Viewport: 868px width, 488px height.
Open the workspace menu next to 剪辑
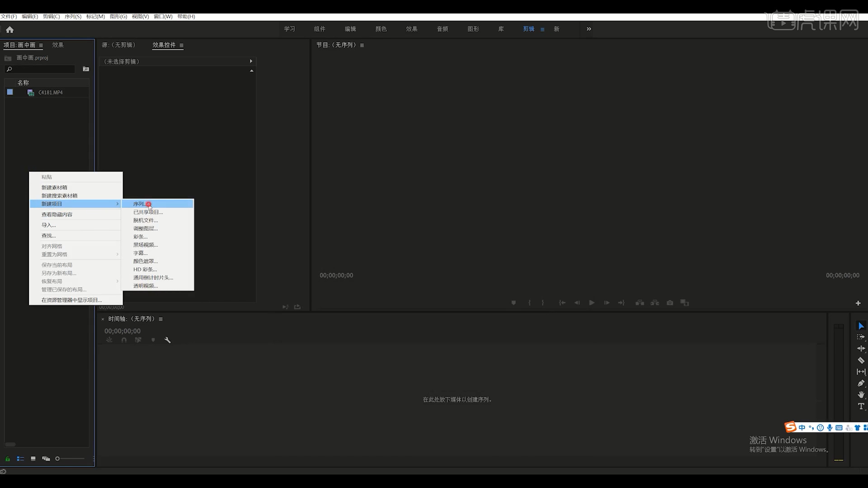coord(542,29)
